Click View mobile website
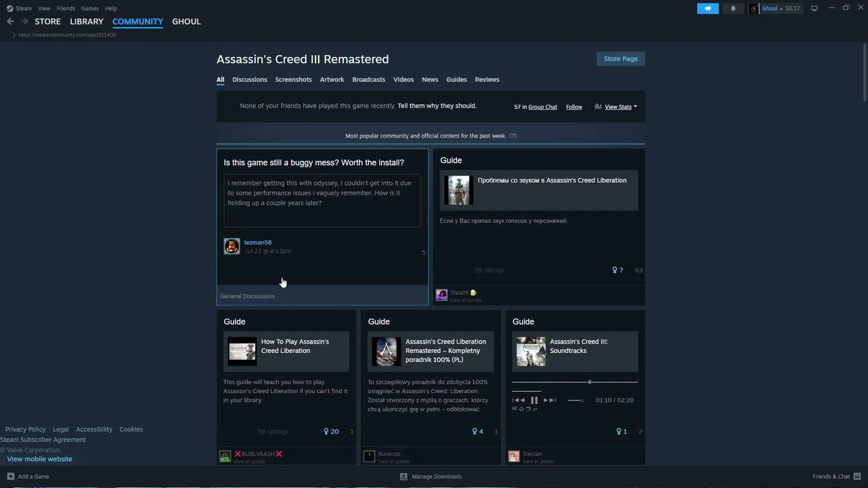868x488 pixels. pyautogui.click(x=39, y=459)
